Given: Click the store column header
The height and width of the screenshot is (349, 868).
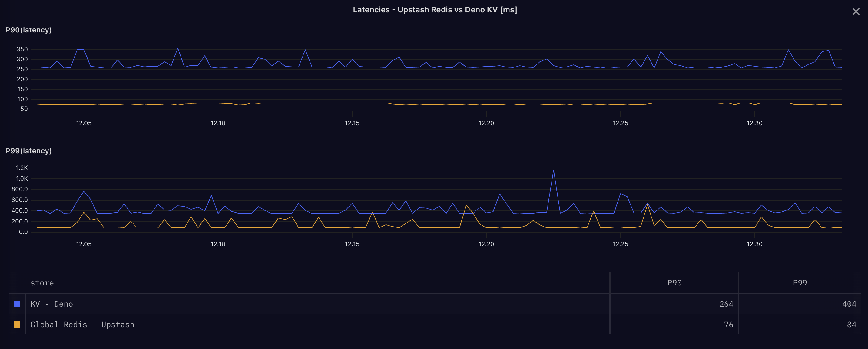Looking at the screenshot, I should click(x=42, y=283).
